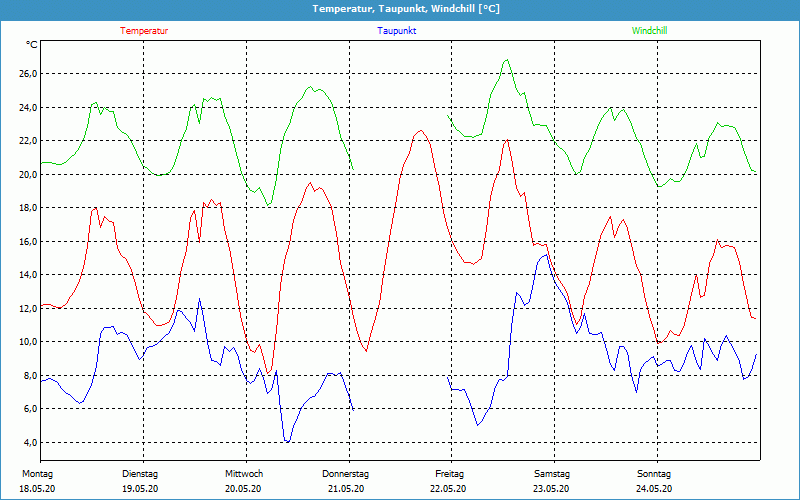Viewport: 800px width, 500px height.
Task: Click the Sonntag day label
Action: point(654,474)
